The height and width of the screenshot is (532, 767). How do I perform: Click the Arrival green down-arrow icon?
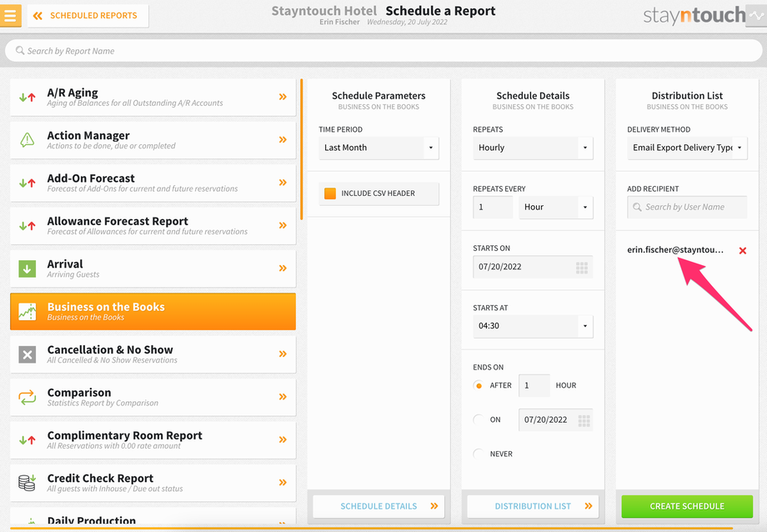(x=28, y=269)
